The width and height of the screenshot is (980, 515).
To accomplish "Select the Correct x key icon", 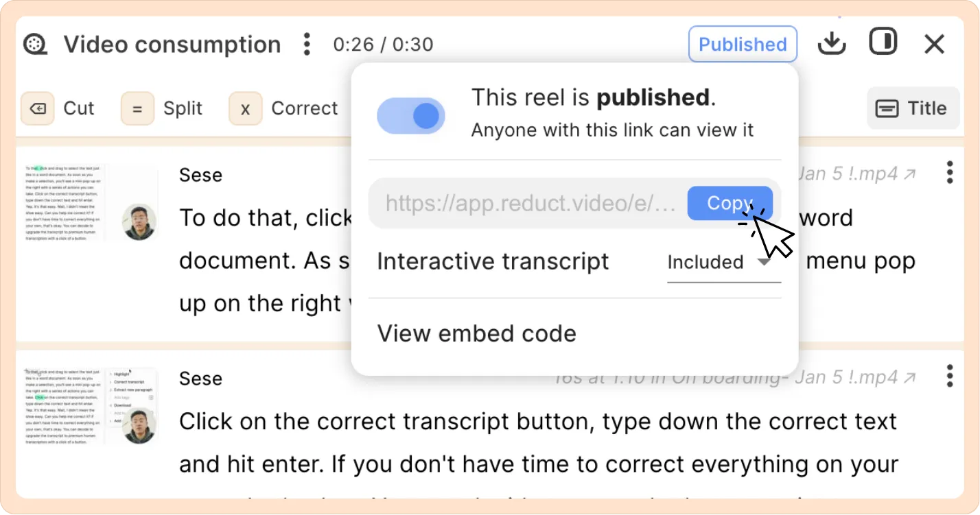I will [246, 109].
